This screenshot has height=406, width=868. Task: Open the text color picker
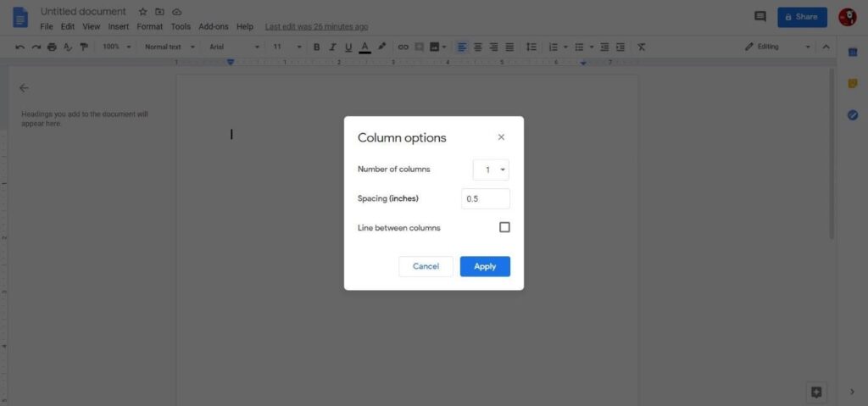364,47
